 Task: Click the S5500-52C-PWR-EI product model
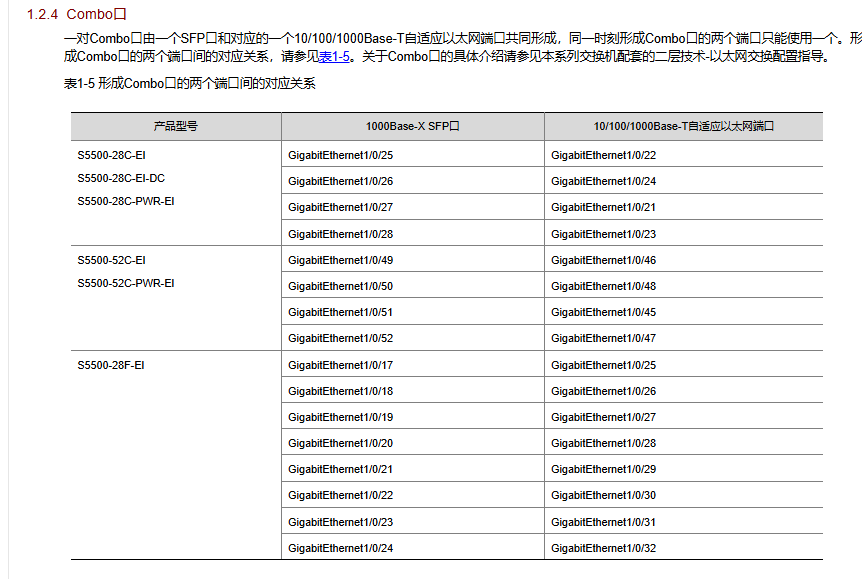(125, 283)
